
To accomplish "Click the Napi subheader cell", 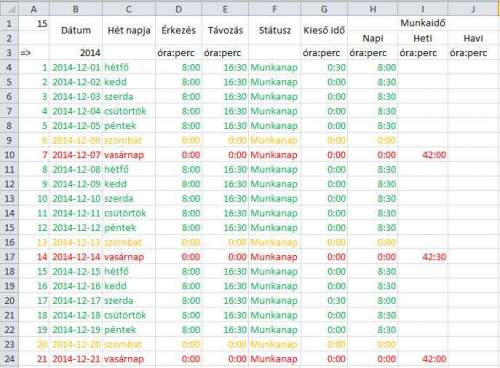I will [x=373, y=38].
